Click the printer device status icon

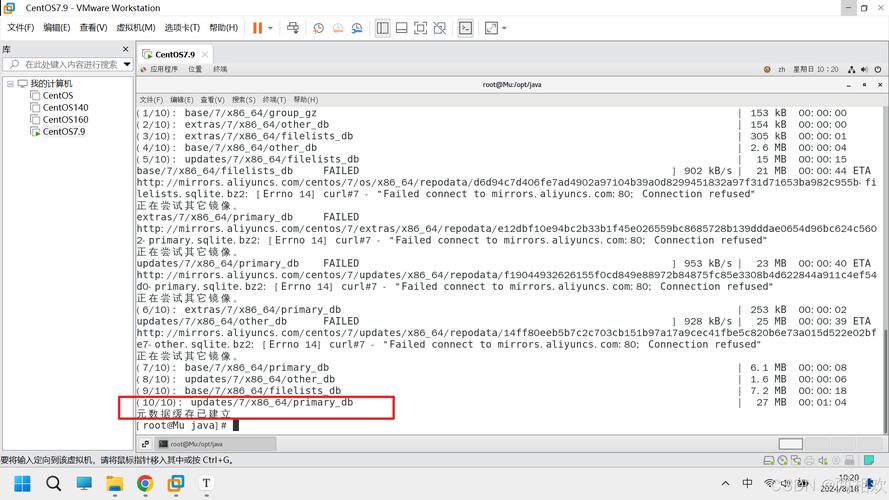click(809, 460)
